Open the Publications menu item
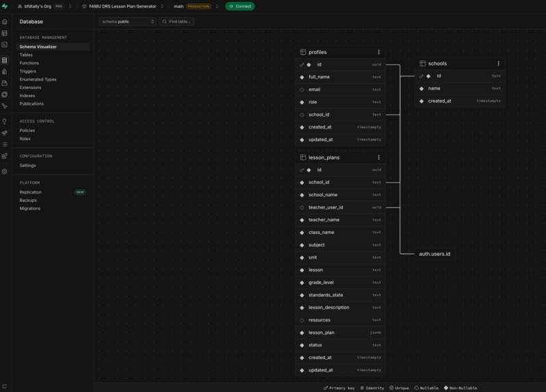 pos(31,104)
